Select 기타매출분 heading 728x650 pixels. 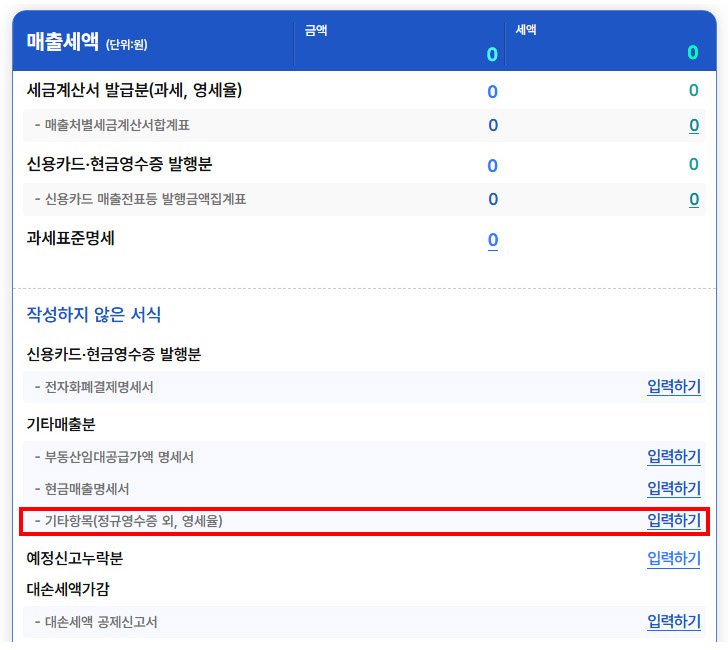tap(61, 424)
